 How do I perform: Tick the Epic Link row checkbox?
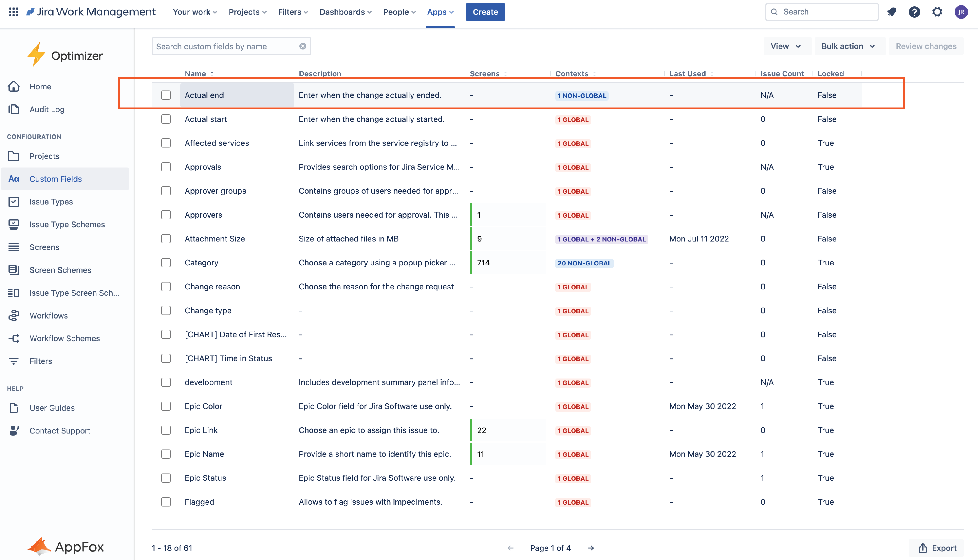coord(166,430)
